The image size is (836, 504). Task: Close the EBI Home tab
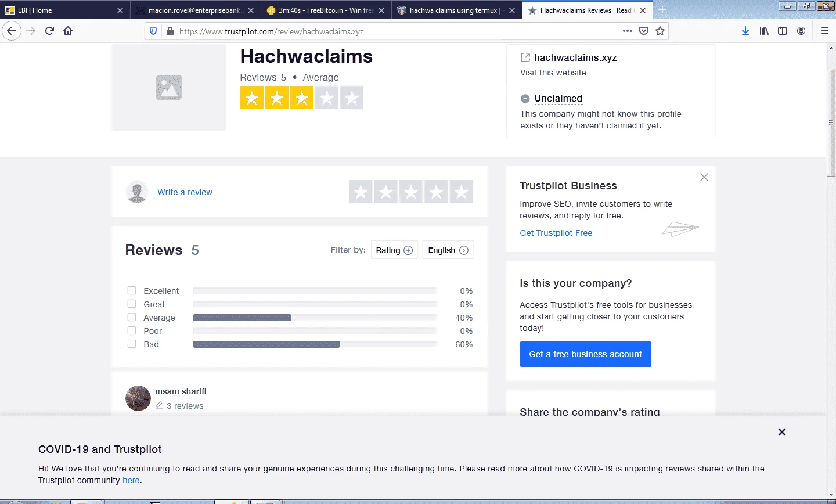pos(120,10)
